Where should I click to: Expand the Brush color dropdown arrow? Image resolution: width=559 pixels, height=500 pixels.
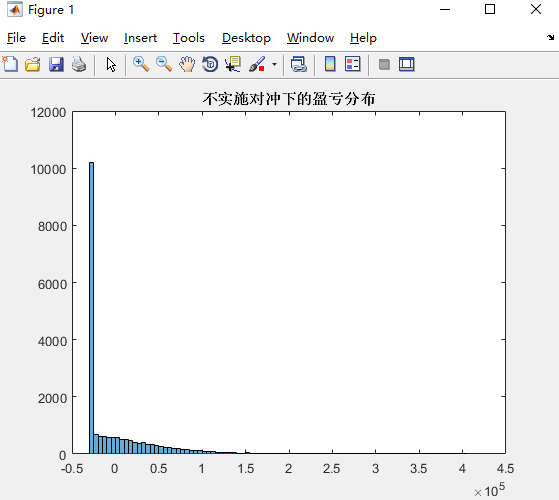(x=274, y=65)
